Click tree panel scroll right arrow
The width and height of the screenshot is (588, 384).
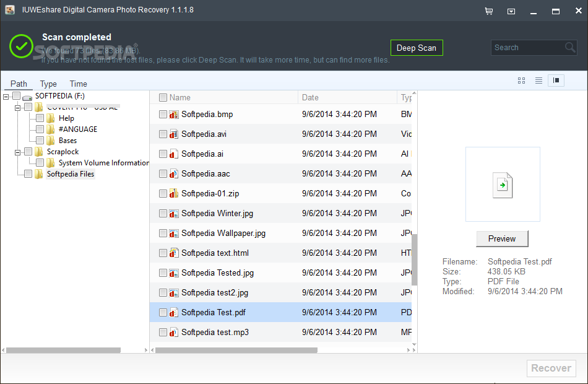click(x=146, y=350)
